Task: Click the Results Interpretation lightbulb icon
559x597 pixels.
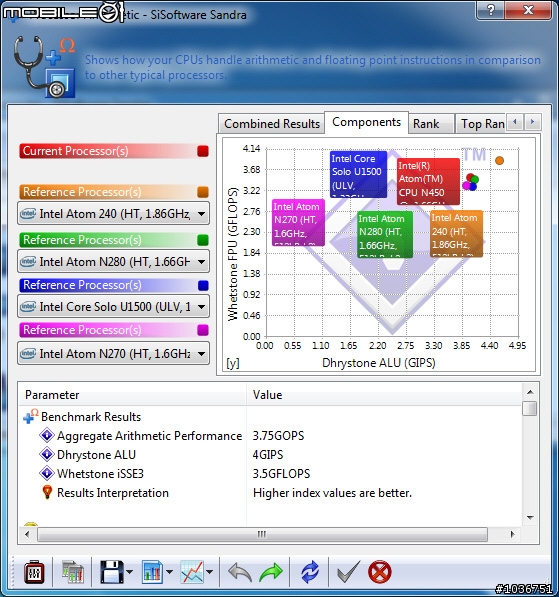Action: 47,492
